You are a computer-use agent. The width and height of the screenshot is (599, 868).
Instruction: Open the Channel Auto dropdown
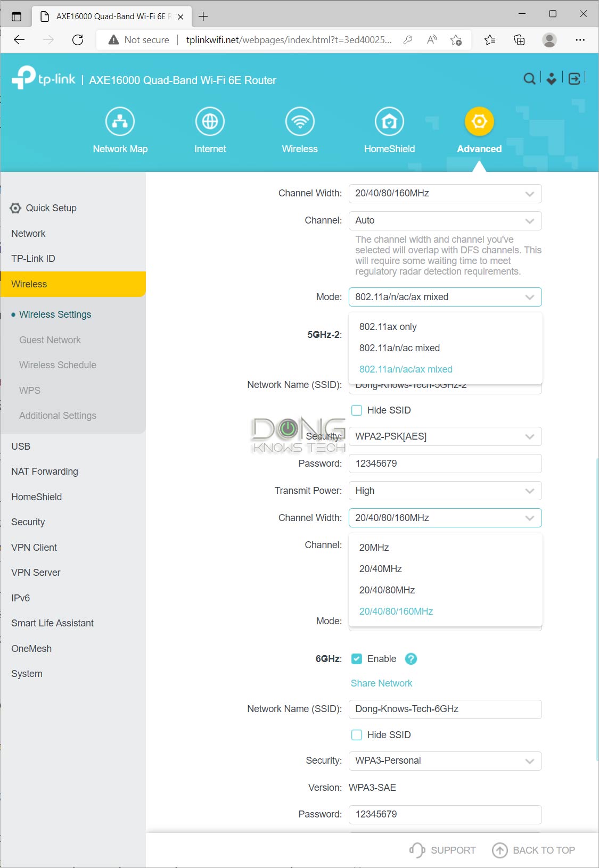445,221
